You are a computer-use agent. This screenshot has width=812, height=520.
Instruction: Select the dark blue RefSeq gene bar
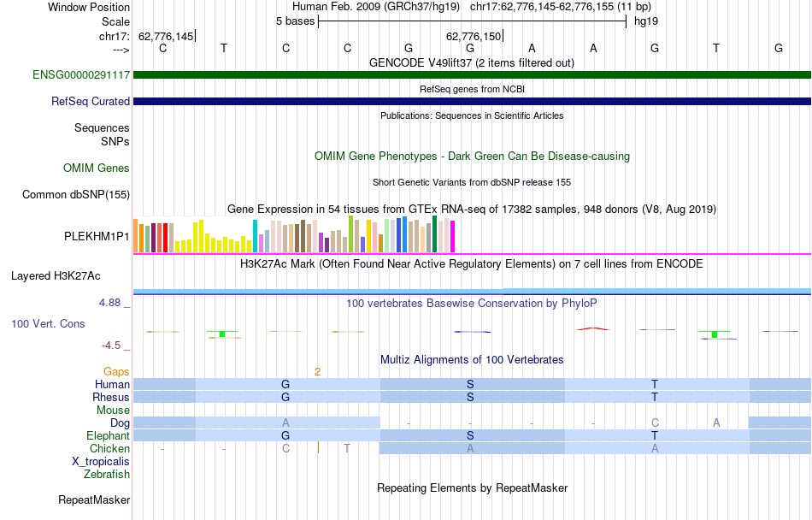(472, 101)
